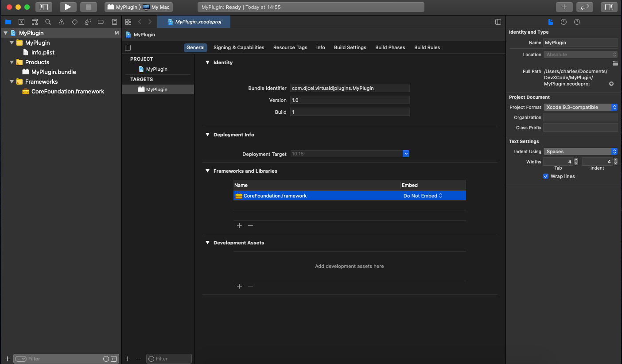Show the Report navigator
Image resolution: width=622 pixels, height=364 pixels.
coord(114,22)
